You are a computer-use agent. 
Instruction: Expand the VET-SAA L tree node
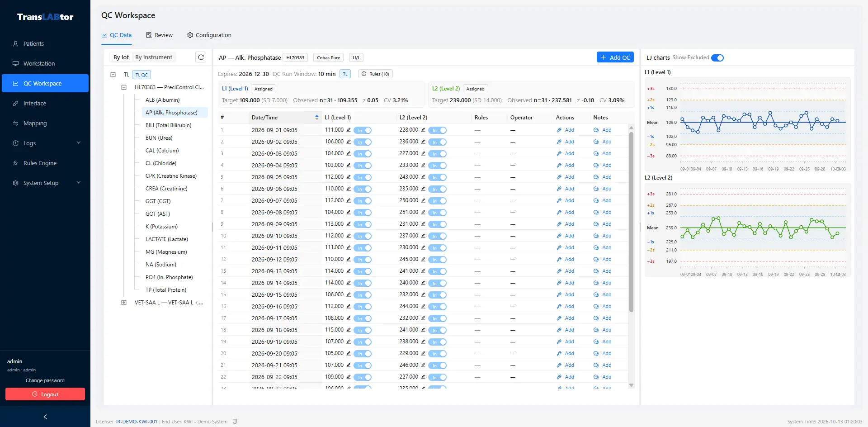pyautogui.click(x=124, y=303)
